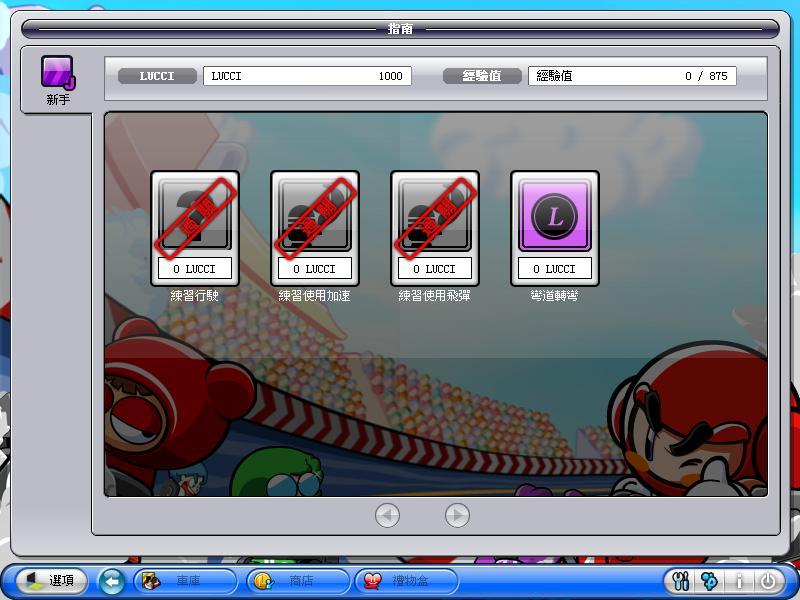800x600 pixels.
Task: Click the 經驗值 field showing 0 / 875
Action: coord(632,76)
